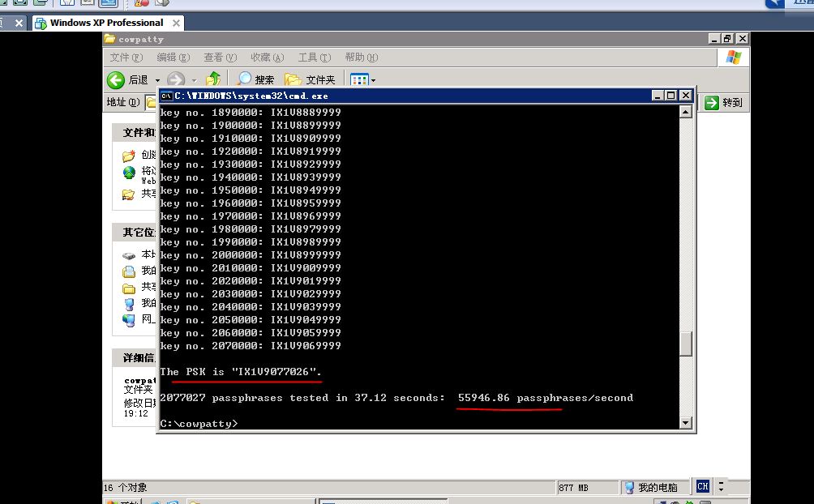Click the cmd window scroll up arrow
814x504 pixels.
coord(686,112)
